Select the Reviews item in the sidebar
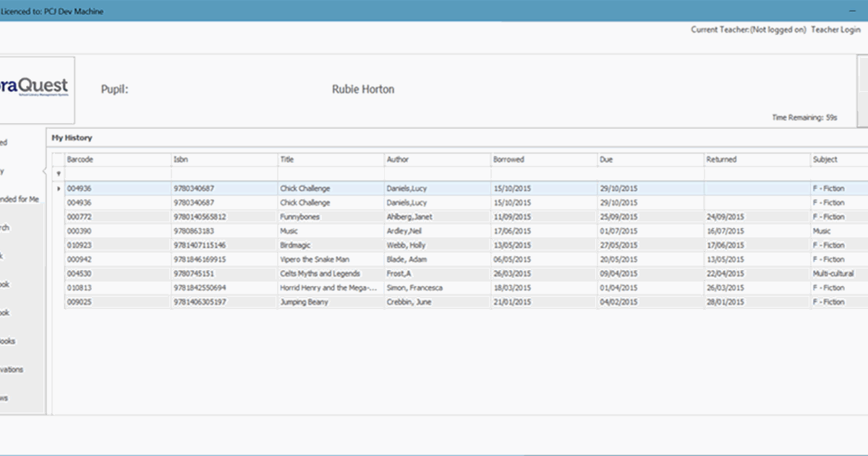868x456 pixels. [x=6, y=398]
